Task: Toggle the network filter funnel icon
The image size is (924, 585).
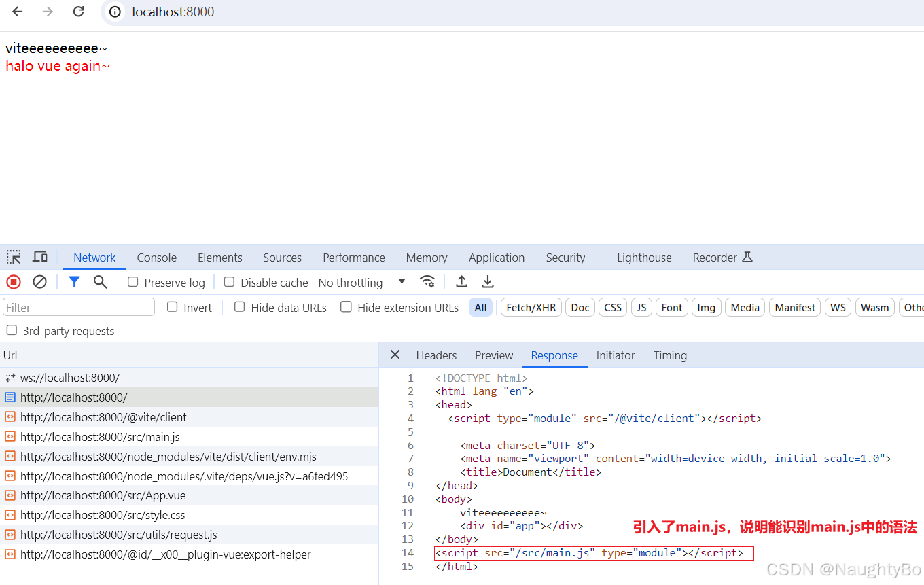Action: [74, 282]
